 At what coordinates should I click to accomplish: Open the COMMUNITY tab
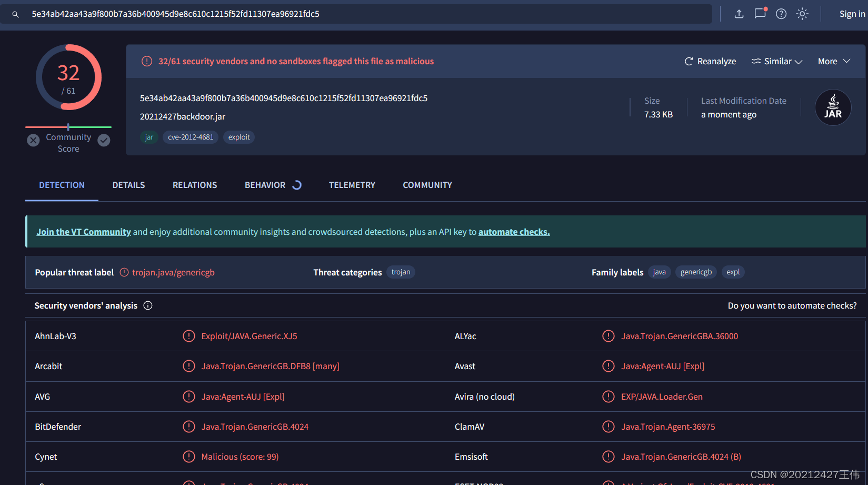coord(427,185)
